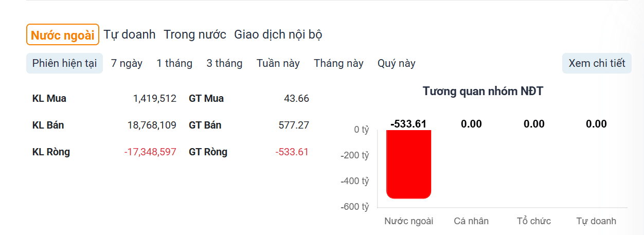Choose the 7 ngày period filter

pos(127,63)
